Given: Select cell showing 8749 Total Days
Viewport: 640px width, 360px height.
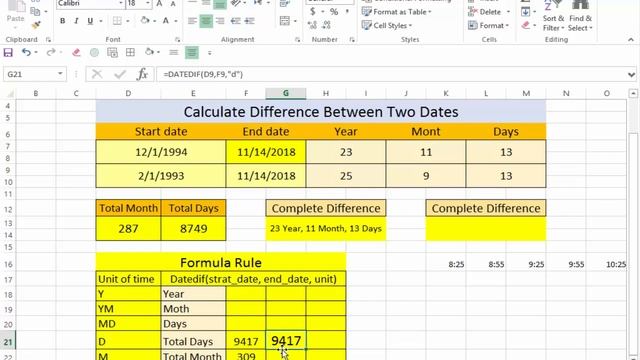Looking at the screenshot, I should click(193, 229).
